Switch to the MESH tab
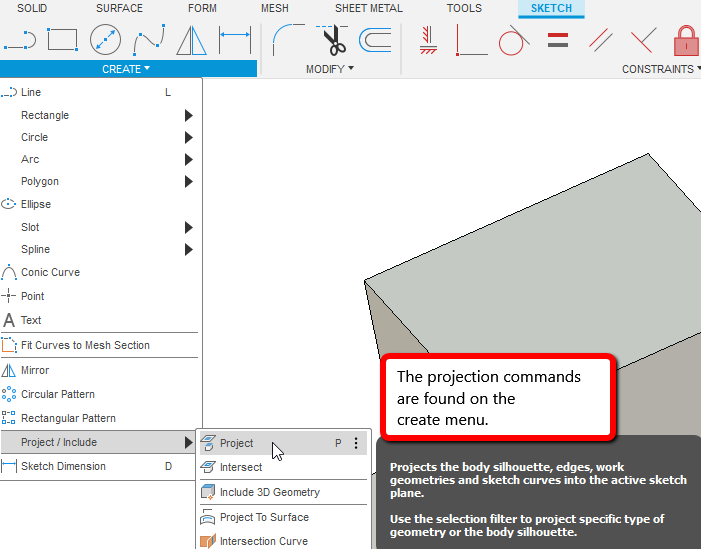This screenshot has height=549, width=701. point(275,8)
